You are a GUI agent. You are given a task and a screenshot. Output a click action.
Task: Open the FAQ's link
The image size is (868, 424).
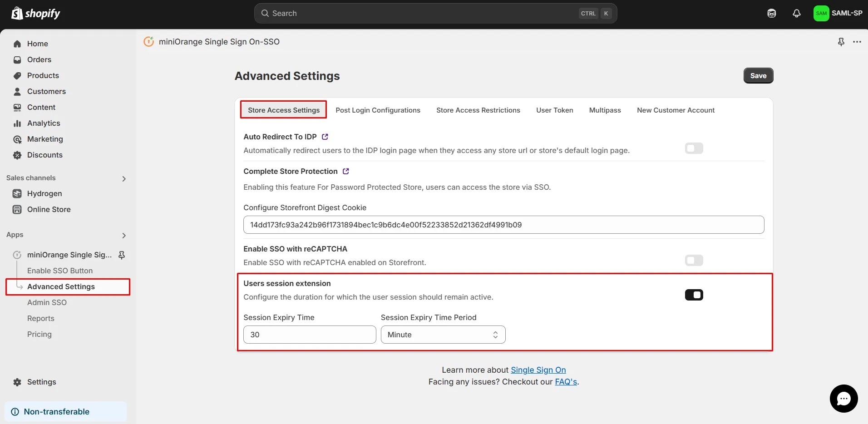[566, 382]
